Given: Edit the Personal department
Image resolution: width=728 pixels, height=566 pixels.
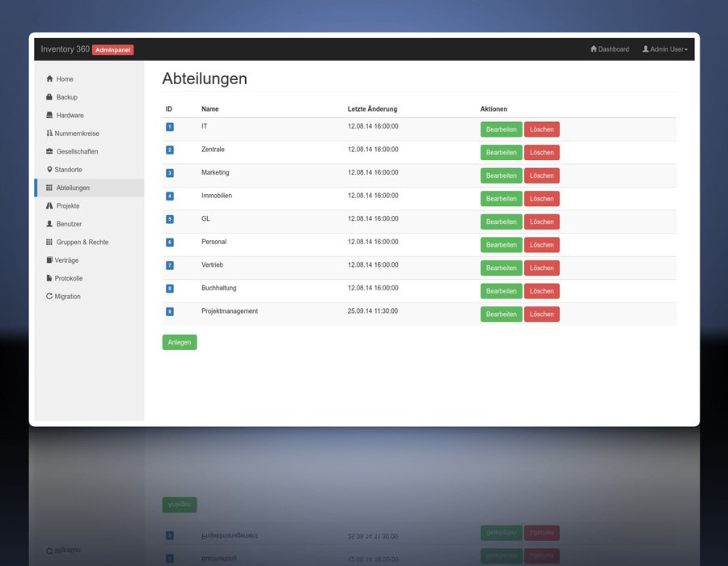Looking at the screenshot, I should point(502,245).
